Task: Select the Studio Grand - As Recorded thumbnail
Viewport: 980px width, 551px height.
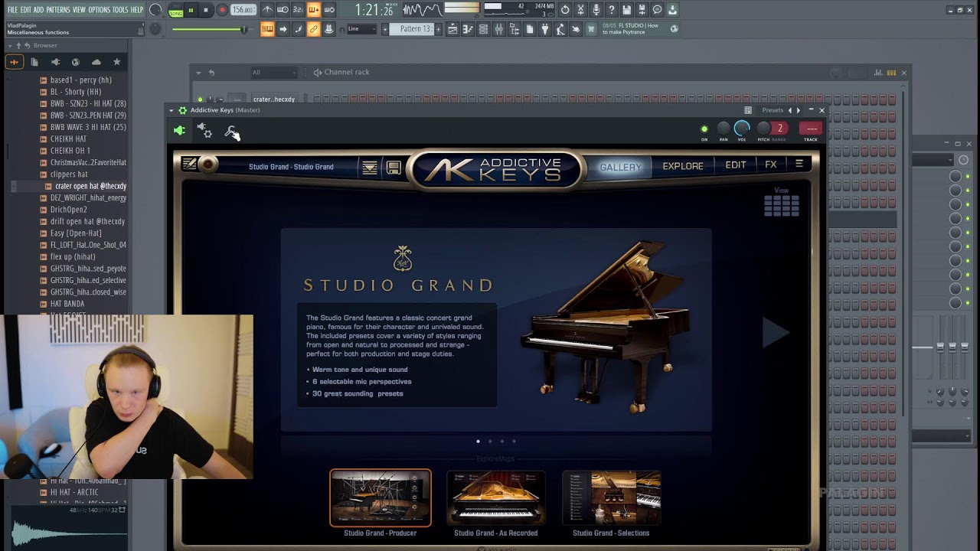Action: click(x=496, y=498)
